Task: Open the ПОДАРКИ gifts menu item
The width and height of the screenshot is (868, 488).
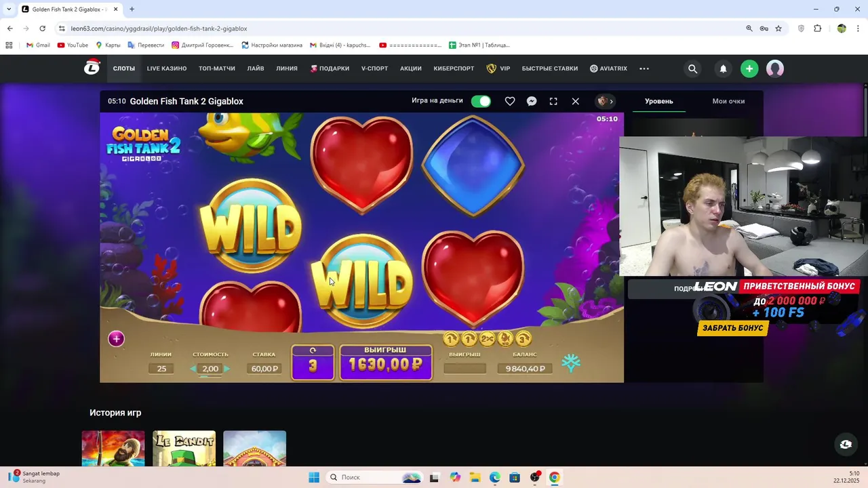Action: (330, 68)
